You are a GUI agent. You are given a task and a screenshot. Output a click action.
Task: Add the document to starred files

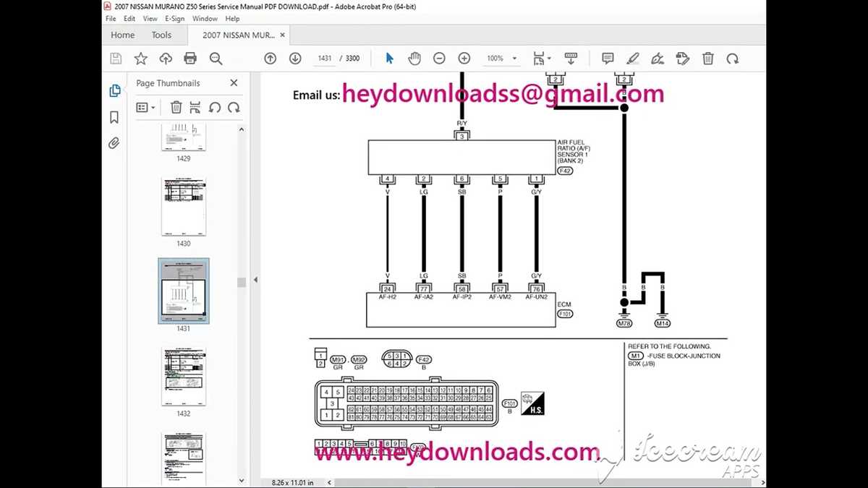point(140,59)
